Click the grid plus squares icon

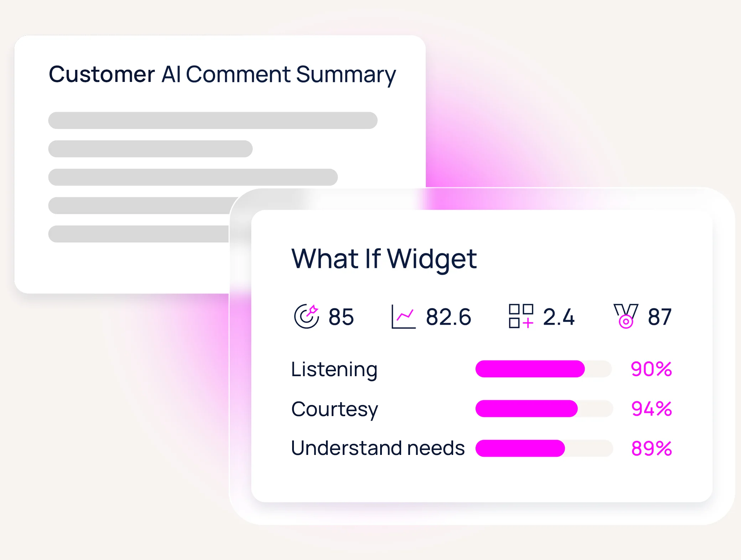click(521, 316)
